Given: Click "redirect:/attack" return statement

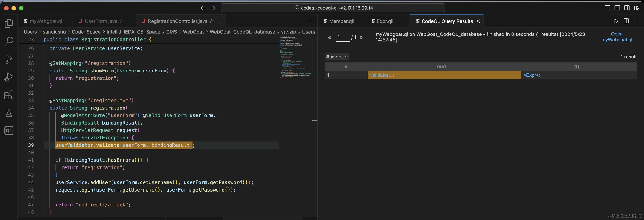Looking at the screenshot, I should (x=93, y=205).
